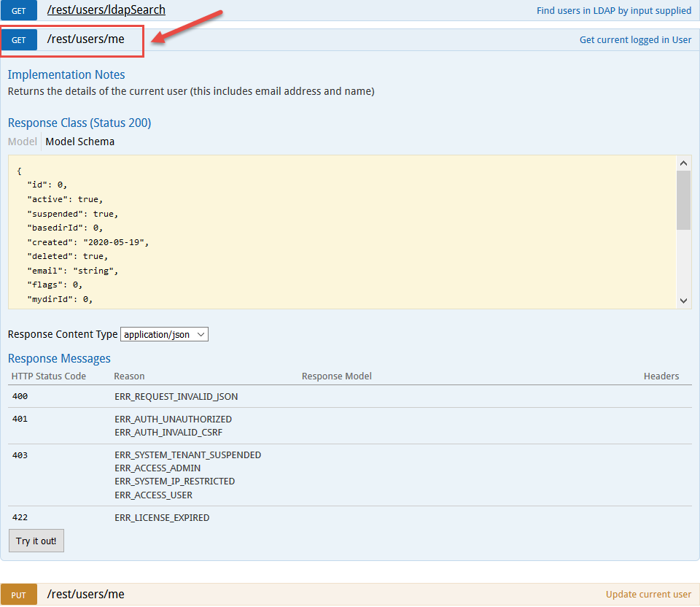Click the Response Model column header
700x607 pixels.
[336, 376]
